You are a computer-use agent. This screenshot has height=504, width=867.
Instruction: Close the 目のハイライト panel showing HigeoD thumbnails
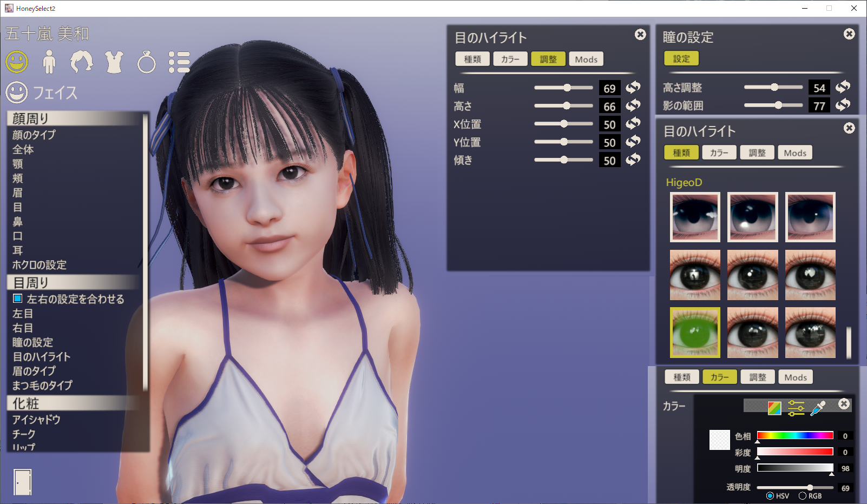click(849, 128)
